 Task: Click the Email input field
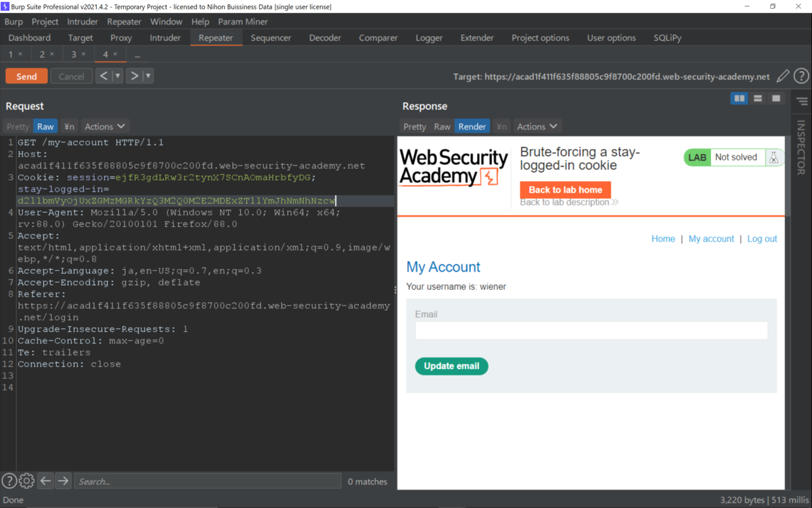coord(591,331)
